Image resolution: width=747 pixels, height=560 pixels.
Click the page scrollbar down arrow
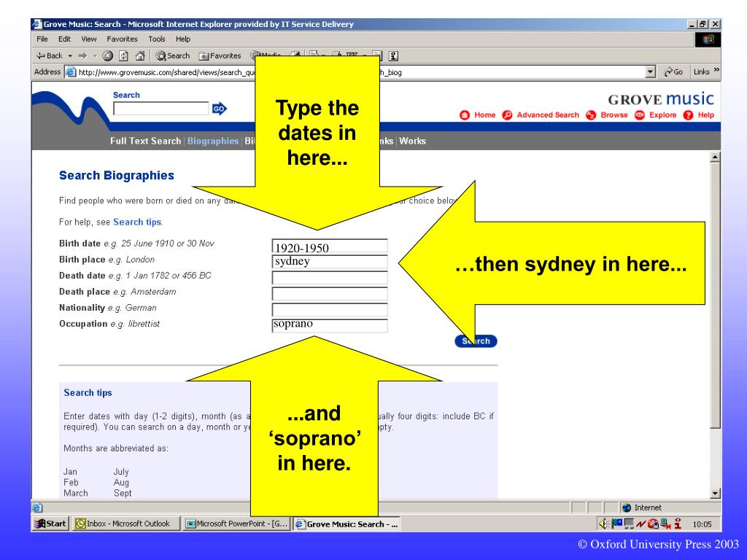[x=715, y=494]
